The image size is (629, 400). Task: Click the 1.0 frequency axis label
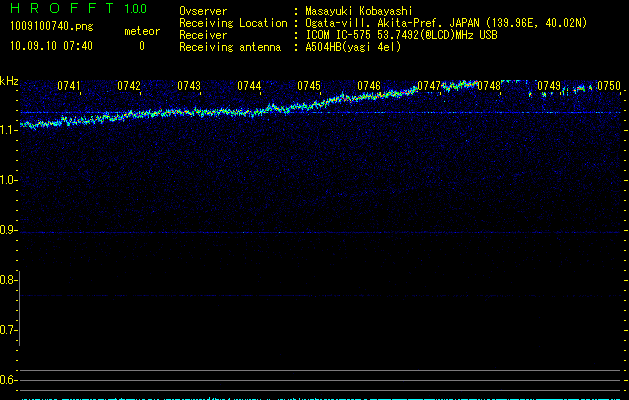click(x=8, y=180)
